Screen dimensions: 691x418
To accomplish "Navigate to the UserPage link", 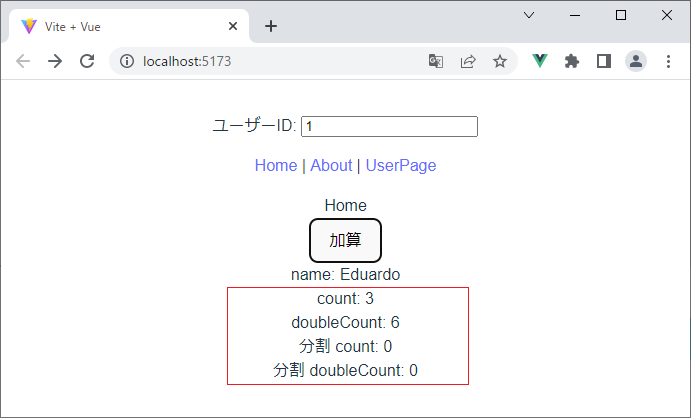I will point(401,166).
